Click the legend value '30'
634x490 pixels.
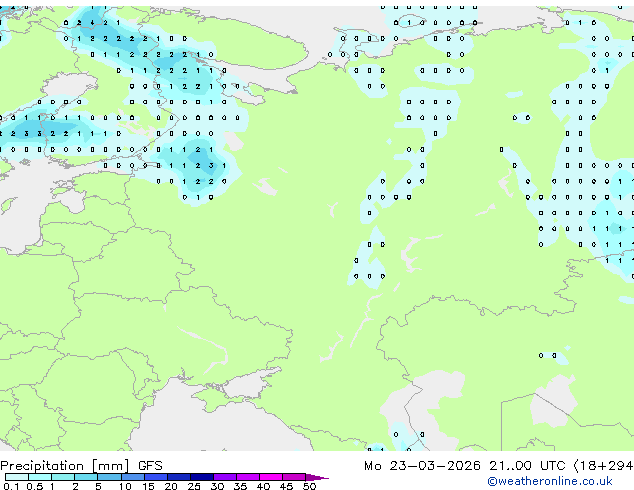218,486
